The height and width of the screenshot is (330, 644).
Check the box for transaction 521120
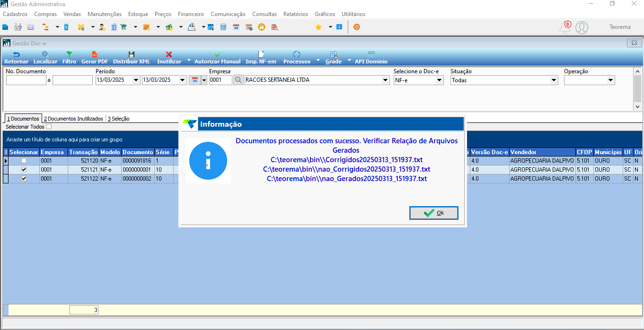coord(24,161)
